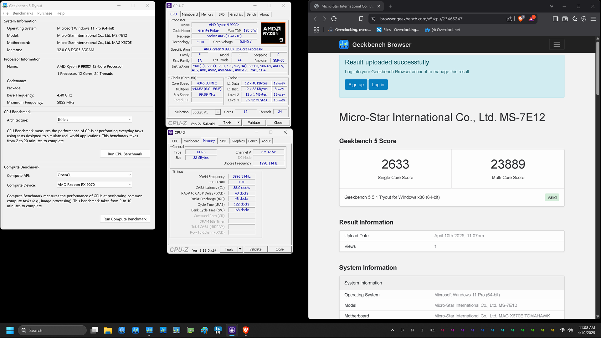601x364 pixels.
Task: Switch to Bench tab in upper CPU-Z
Action: point(251,14)
